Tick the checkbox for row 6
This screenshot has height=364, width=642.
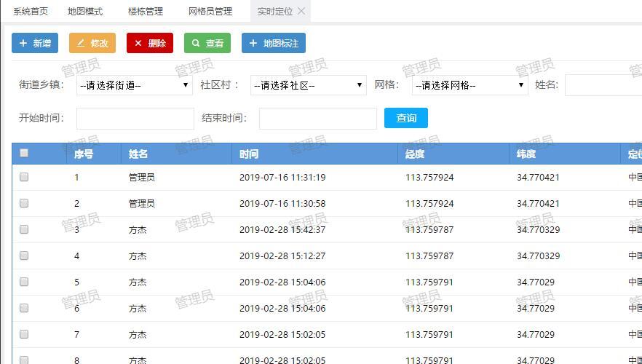(x=24, y=308)
